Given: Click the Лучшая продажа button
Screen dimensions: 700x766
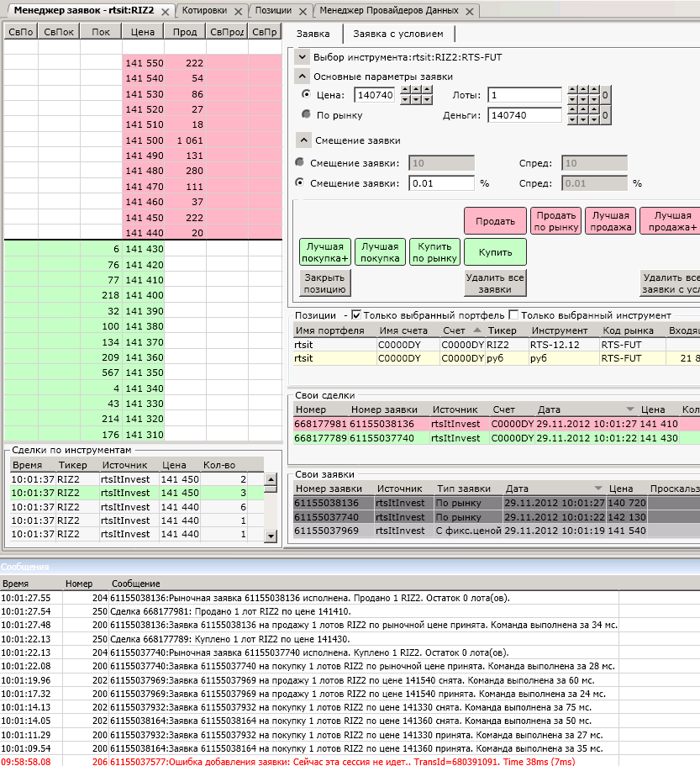Looking at the screenshot, I should coord(611,221).
